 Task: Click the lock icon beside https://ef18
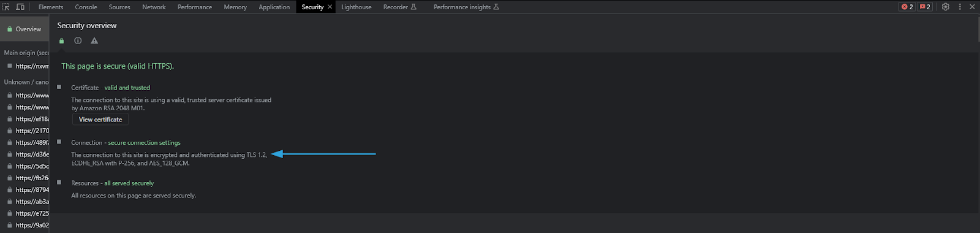coord(10,119)
